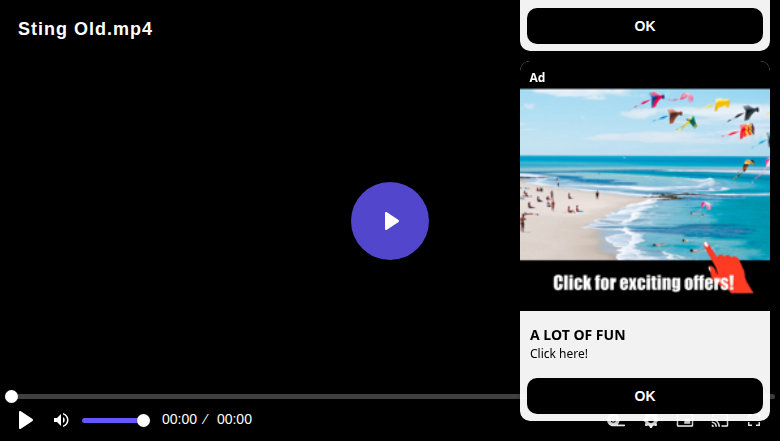This screenshot has width=780, height=441.
Task: Mute audio using the speaker icon
Action: click(61, 420)
